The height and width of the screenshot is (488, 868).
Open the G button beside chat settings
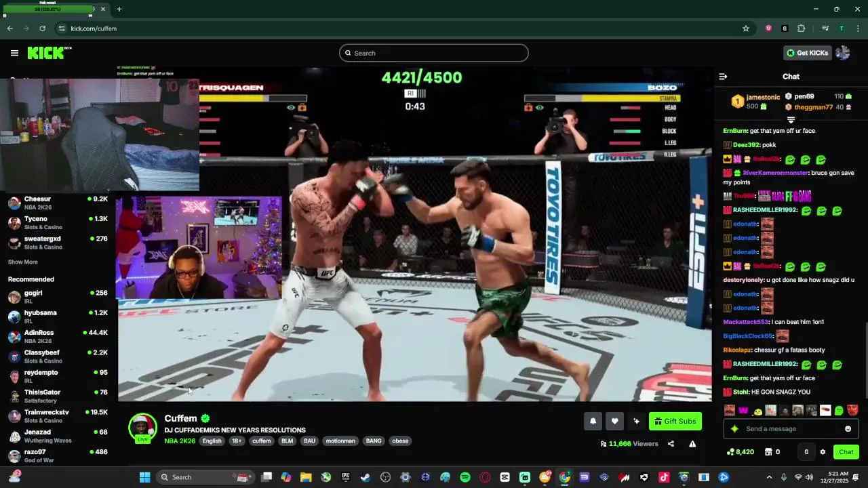click(x=806, y=452)
